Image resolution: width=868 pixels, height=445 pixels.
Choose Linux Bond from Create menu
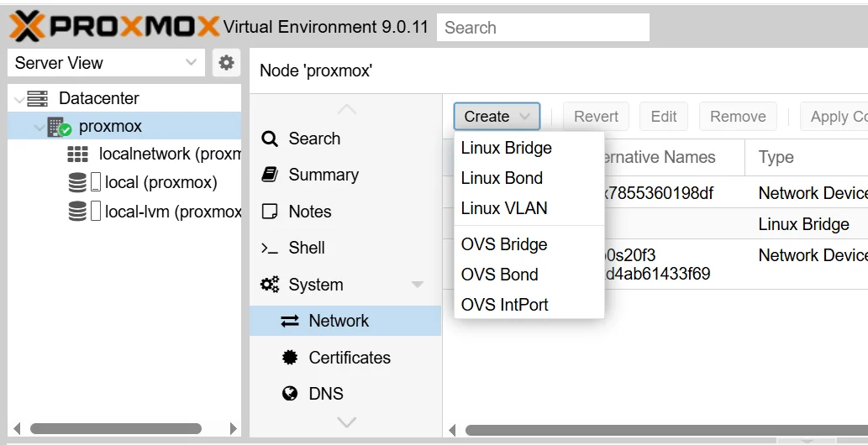[529, 178]
